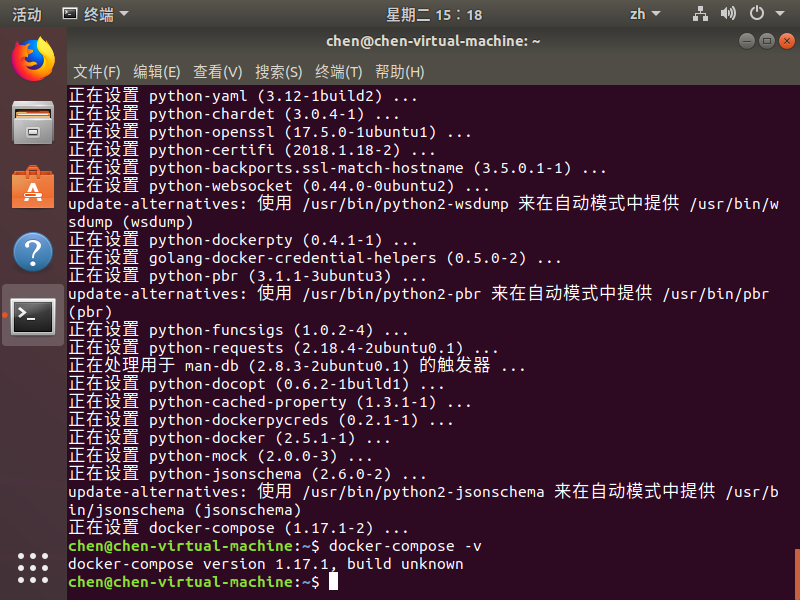The height and width of the screenshot is (600, 800).
Task: Click the network status icon
Action: click(x=700, y=14)
